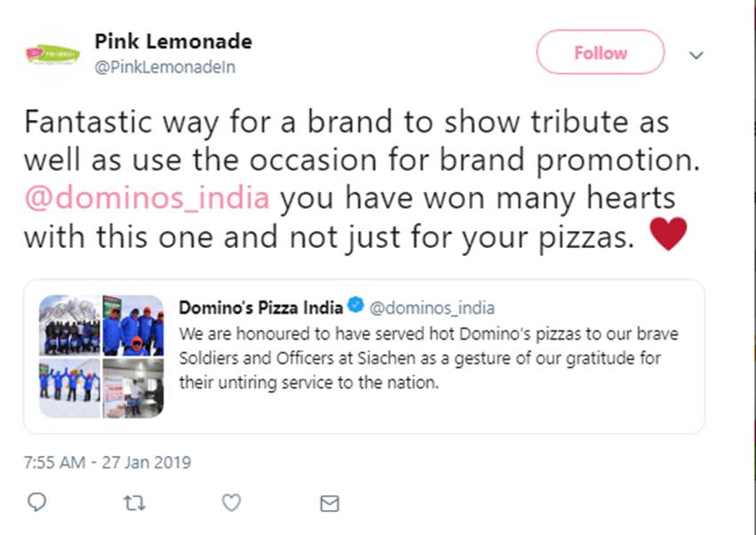The image size is (756, 535).
Task: Open the tweet options chevron dropdown
Action: [x=696, y=55]
